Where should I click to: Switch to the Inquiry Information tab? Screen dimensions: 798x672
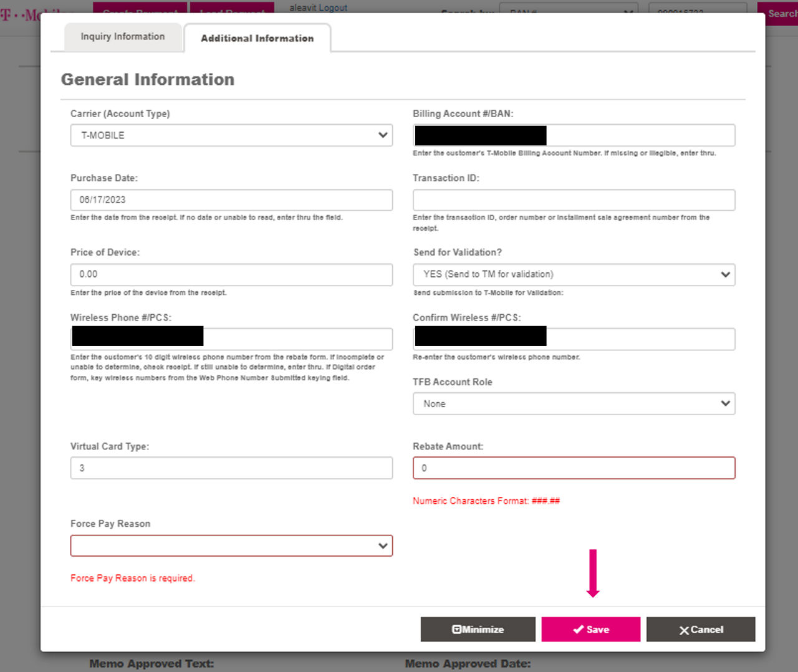click(x=123, y=37)
